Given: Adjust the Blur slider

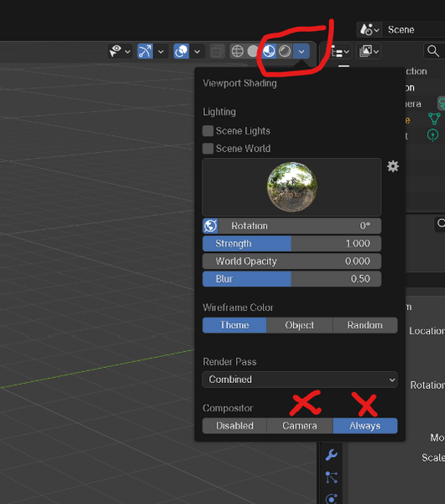Looking at the screenshot, I should (x=291, y=279).
